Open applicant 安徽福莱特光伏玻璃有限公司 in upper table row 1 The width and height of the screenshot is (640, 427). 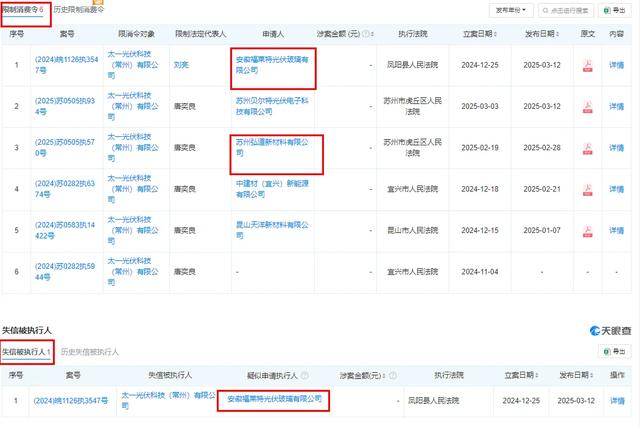click(272, 65)
